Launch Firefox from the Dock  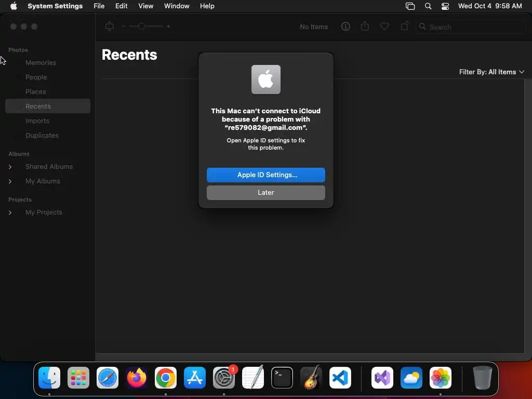[137, 378]
